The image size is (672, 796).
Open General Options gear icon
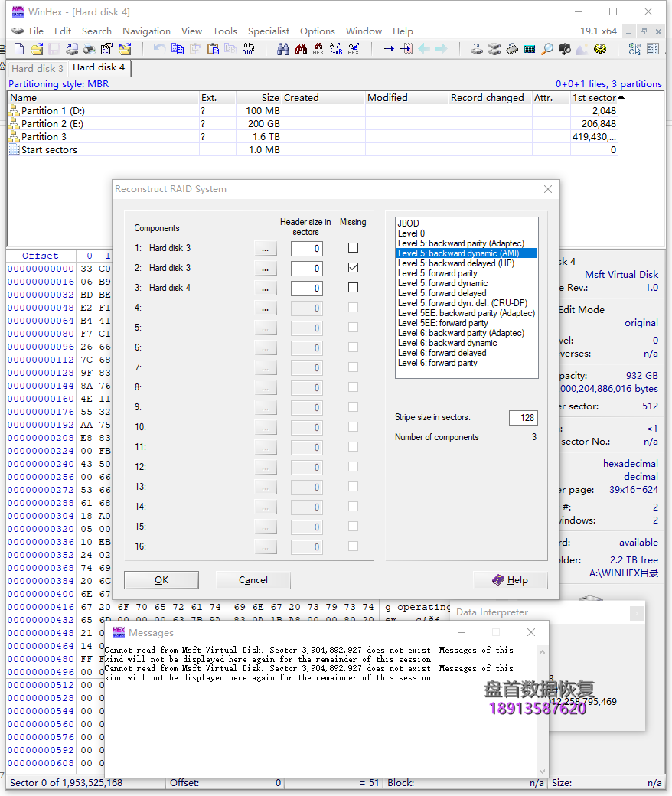coord(600,49)
